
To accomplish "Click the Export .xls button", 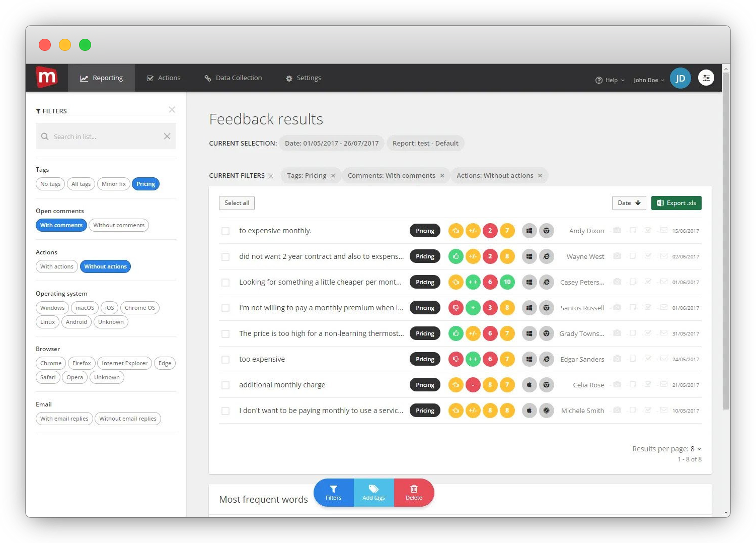I will coord(676,202).
